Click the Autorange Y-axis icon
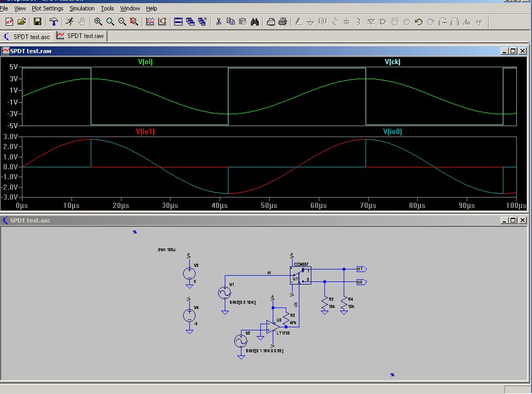 (x=162, y=21)
